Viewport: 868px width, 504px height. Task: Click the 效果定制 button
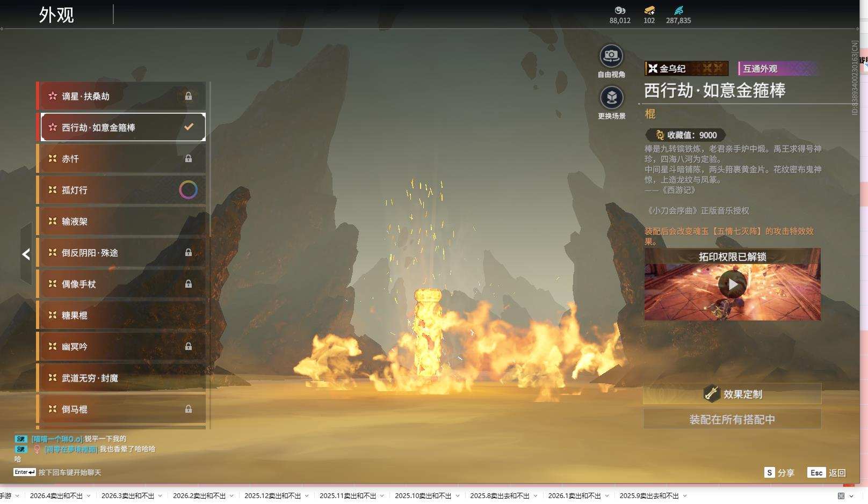pyautogui.click(x=732, y=394)
